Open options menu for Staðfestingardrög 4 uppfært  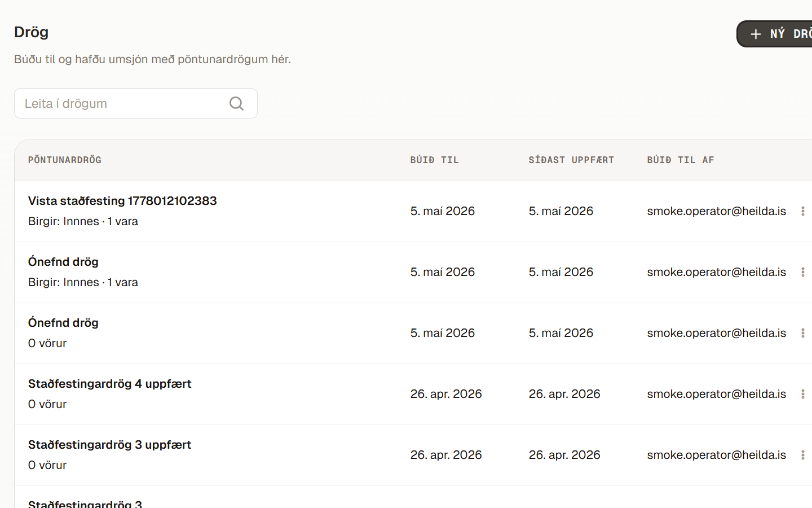click(802, 394)
